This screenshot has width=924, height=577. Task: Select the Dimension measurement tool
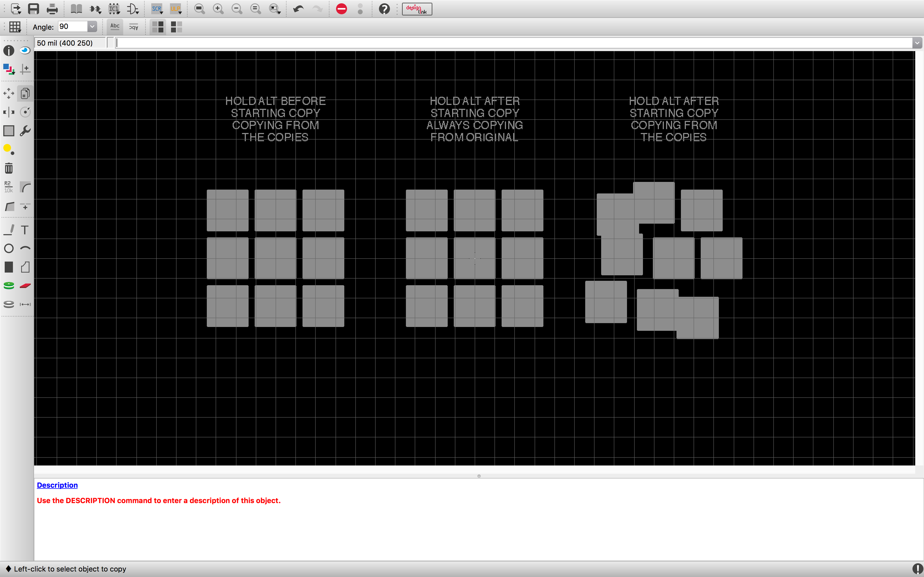coord(25,304)
